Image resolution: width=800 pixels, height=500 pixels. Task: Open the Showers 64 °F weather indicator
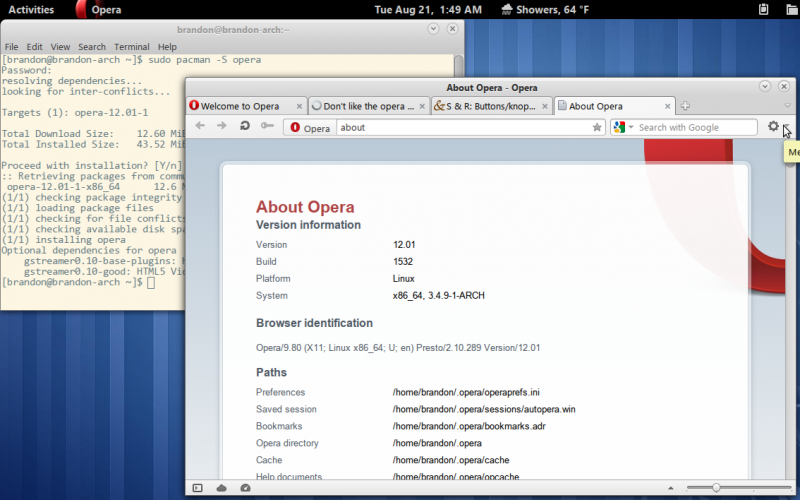click(545, 9)
